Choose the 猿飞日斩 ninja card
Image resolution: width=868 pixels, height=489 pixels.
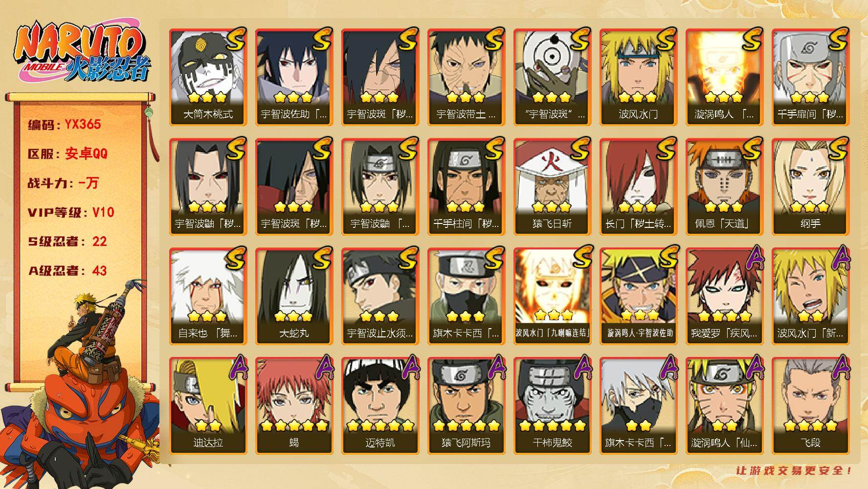tap(552, 187)
